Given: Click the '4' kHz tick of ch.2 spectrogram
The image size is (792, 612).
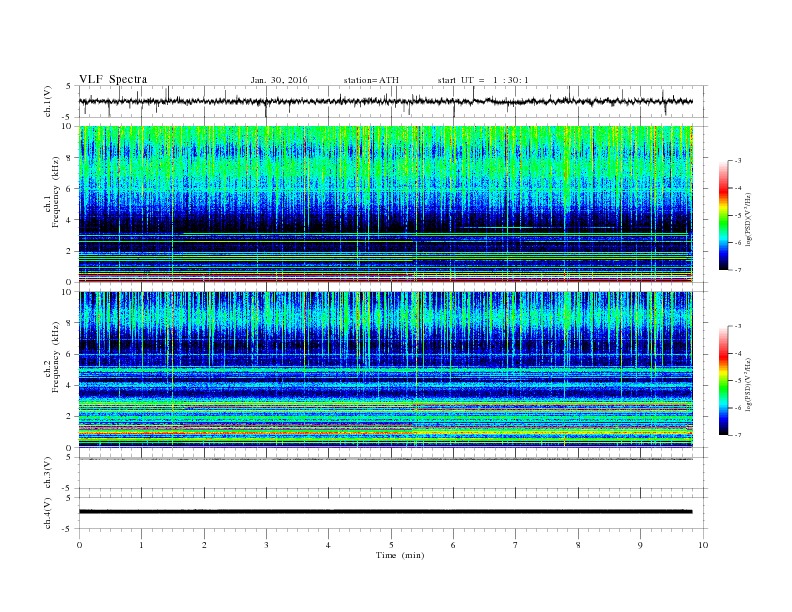Looking at the screenshot, I should [69, 386].
